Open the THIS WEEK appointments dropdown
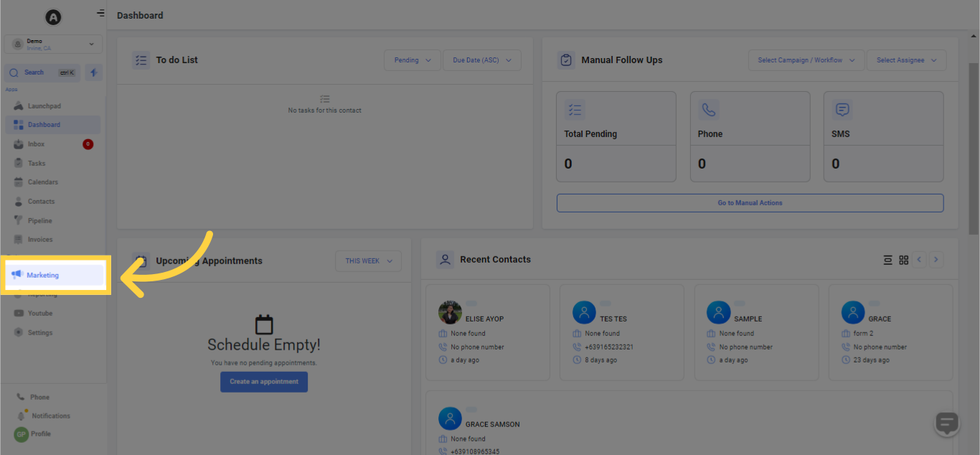Image resolution: width=980 pixels, height=455 pixels. click(368, 261)
